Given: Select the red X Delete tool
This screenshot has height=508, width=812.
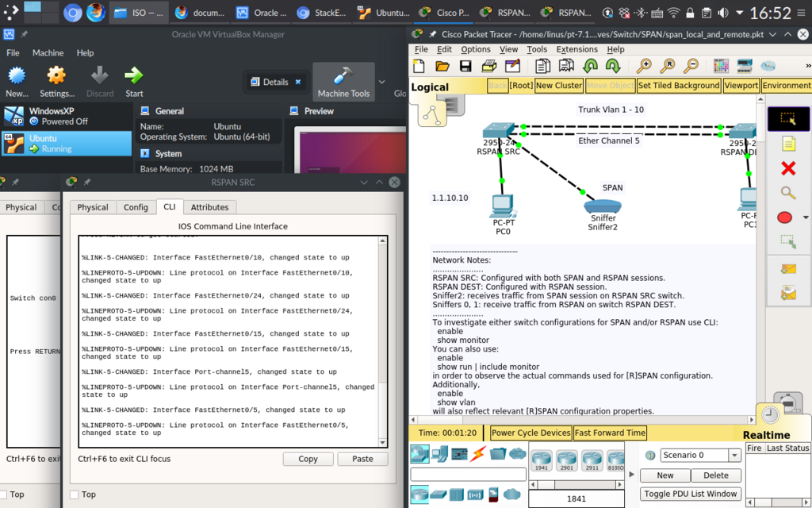Looking at the screenshot, I should pyautogui.click(x=788, y=168).
